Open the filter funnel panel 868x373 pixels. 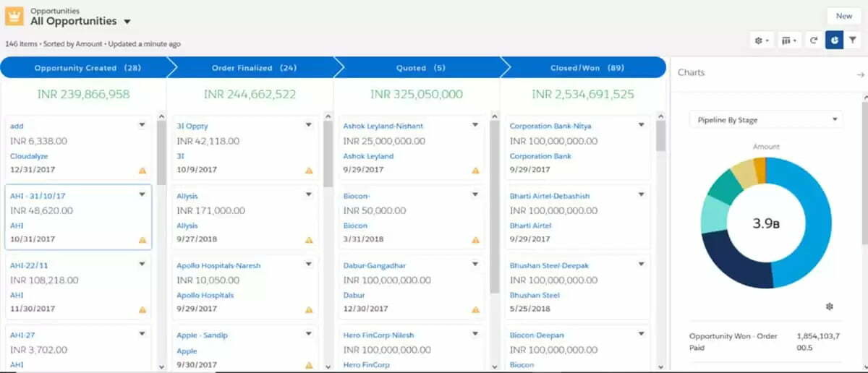(x=853, y=41)
